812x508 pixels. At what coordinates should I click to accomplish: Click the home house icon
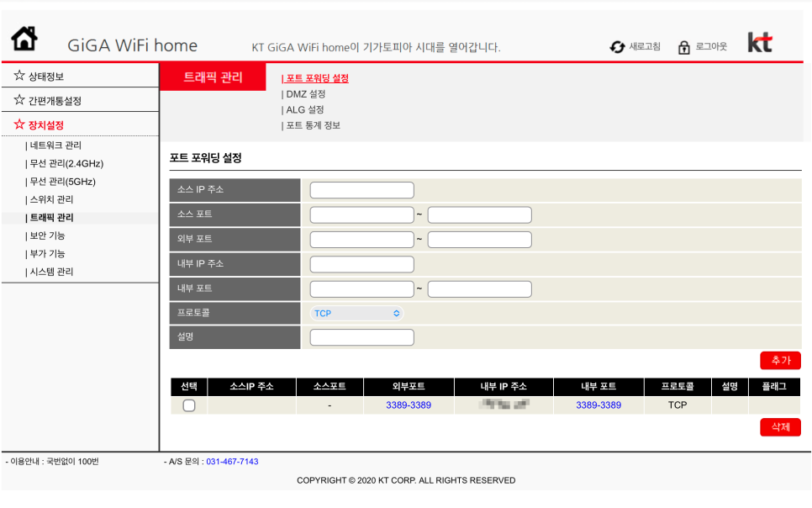point(24,39)
